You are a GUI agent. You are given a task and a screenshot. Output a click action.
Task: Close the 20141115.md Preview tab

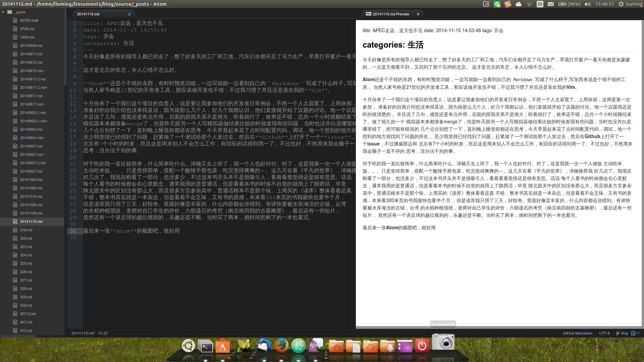(418, 14)
